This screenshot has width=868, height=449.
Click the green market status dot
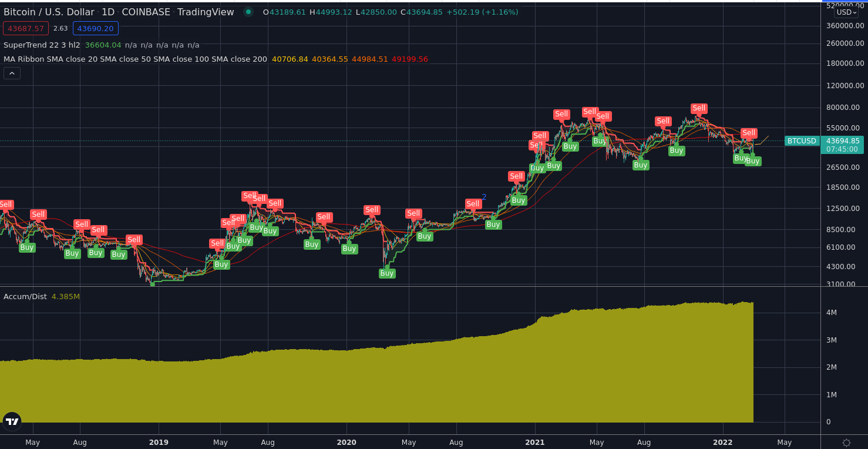(x=248, y=12)
